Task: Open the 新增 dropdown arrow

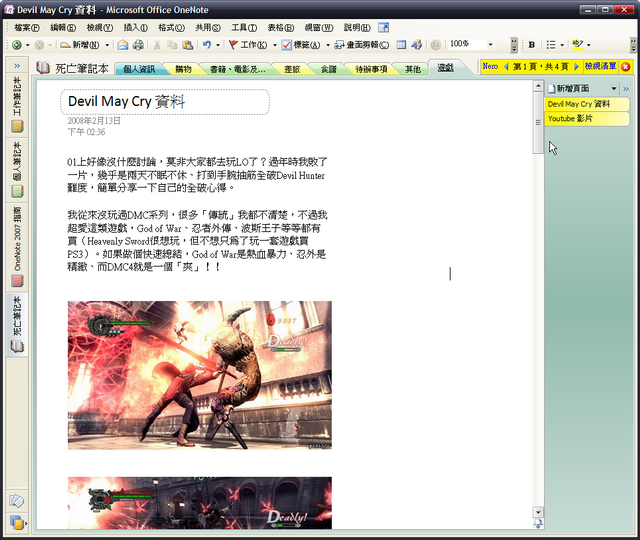Action: pos(107,45)
